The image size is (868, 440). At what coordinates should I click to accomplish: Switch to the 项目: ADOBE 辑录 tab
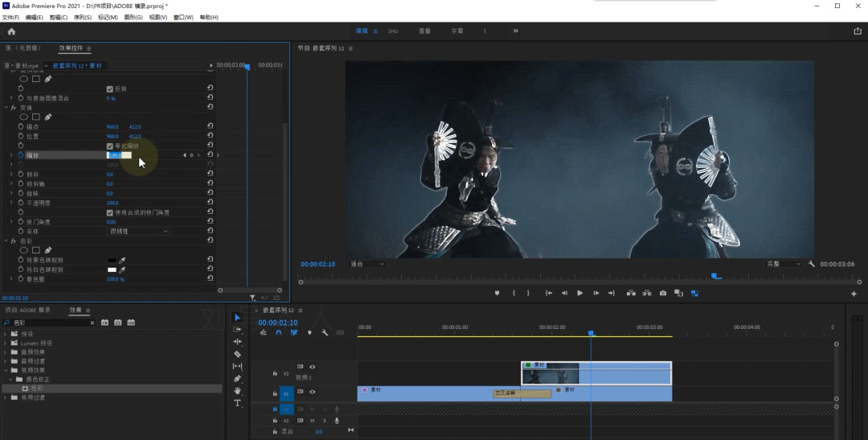tap(27, 310)
